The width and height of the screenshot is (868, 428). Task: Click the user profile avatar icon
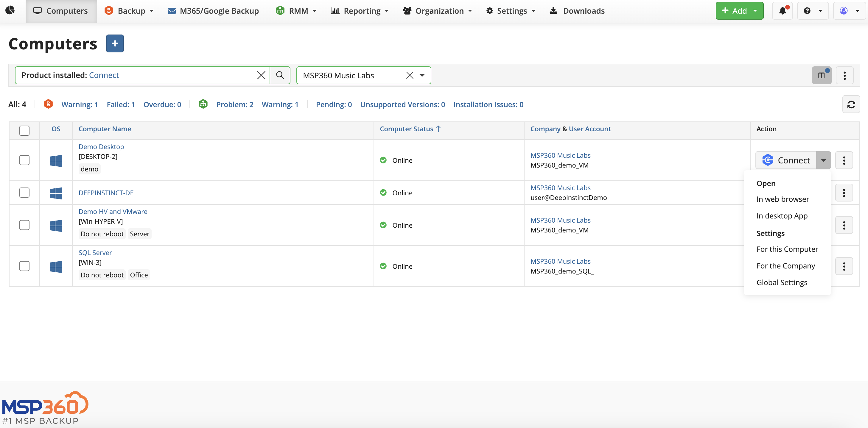843,11
